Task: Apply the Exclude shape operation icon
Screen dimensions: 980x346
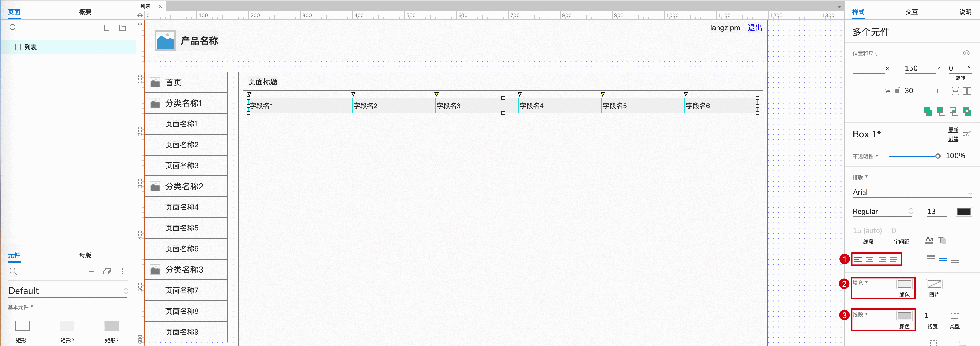Action: pyautogui.click(x=967, y=111)
